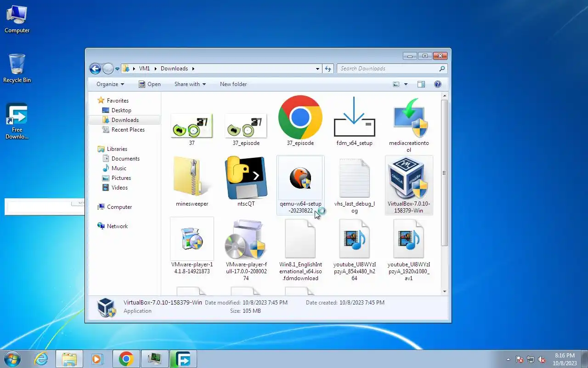Open the Pictures library
Screen dimensions: 588x368
coord(121,178)
